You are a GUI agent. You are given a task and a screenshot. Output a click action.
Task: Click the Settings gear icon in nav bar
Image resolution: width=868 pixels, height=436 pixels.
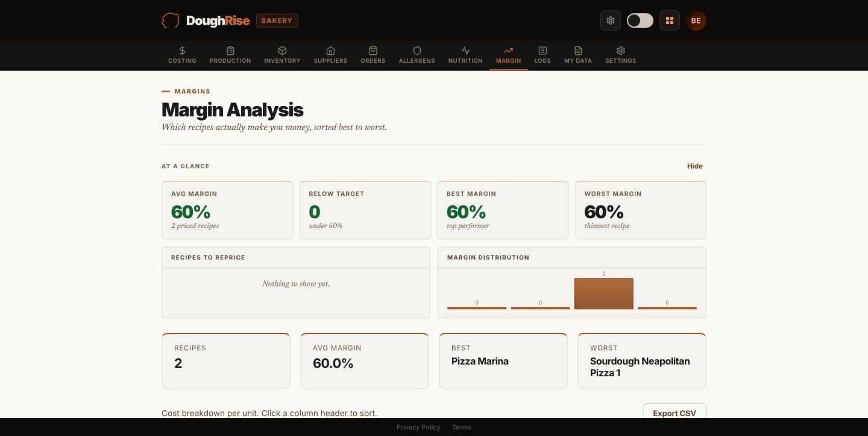621,51
